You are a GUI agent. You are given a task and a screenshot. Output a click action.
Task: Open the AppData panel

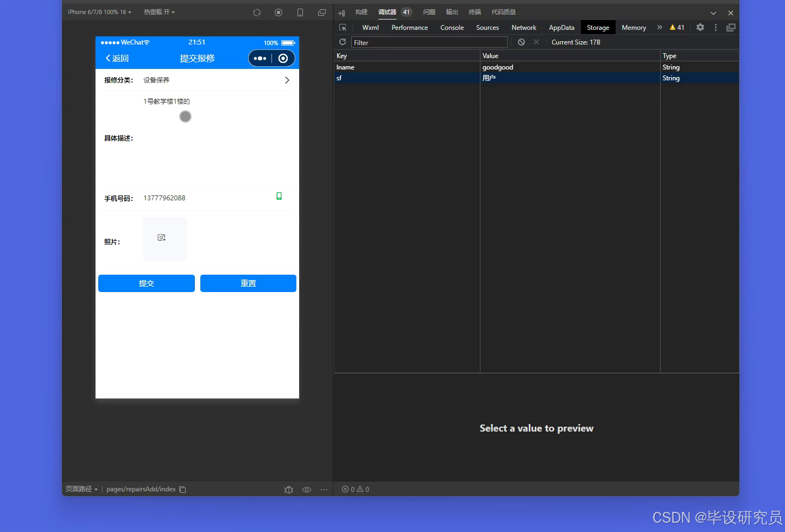click(x=562, y=27)
